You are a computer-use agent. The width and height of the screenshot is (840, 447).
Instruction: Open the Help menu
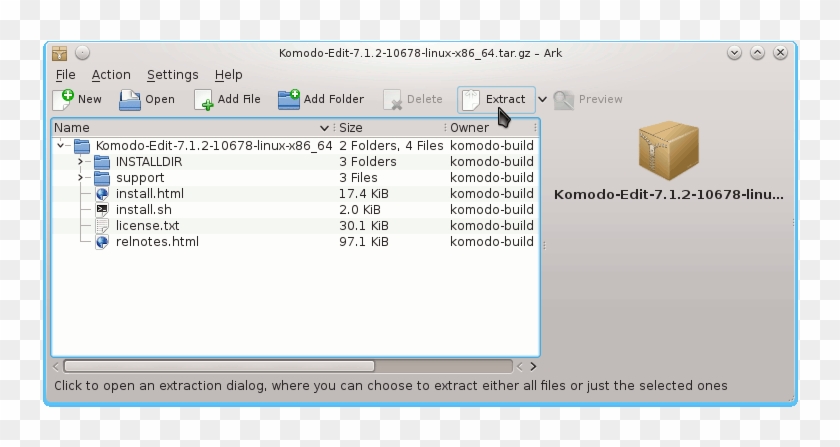228,75
